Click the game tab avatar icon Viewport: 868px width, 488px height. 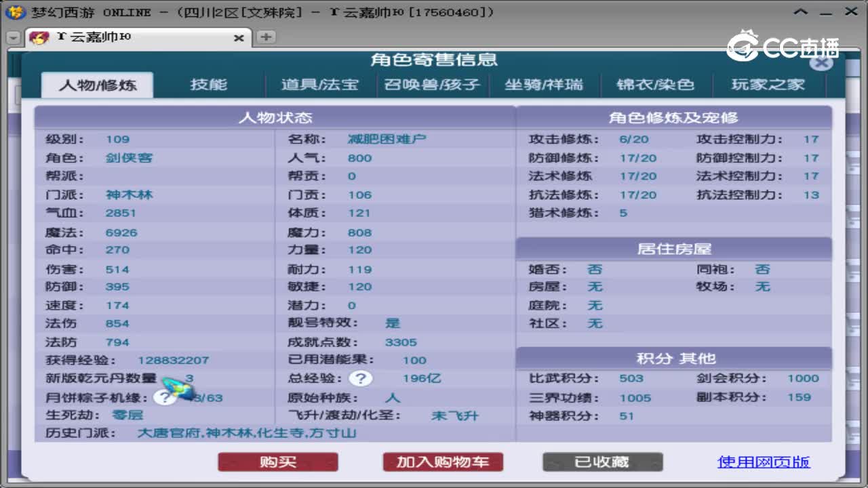[x=40, y=37]
